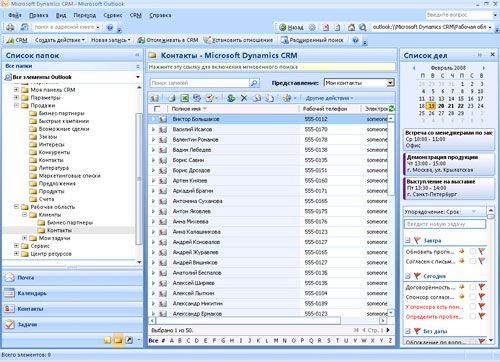
Task: Open the Все элементы Outlook dropdown arrow
Action: (x=138, y=77)
